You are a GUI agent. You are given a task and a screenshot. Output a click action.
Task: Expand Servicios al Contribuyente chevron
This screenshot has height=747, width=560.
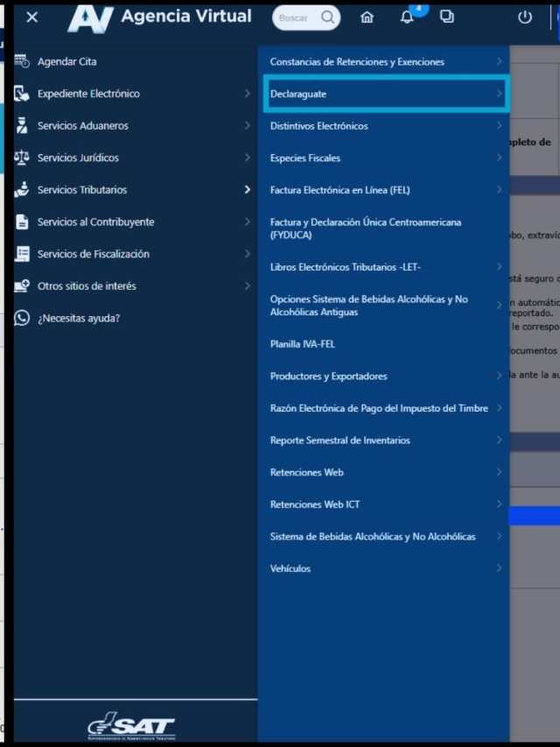tap(247, 222)
